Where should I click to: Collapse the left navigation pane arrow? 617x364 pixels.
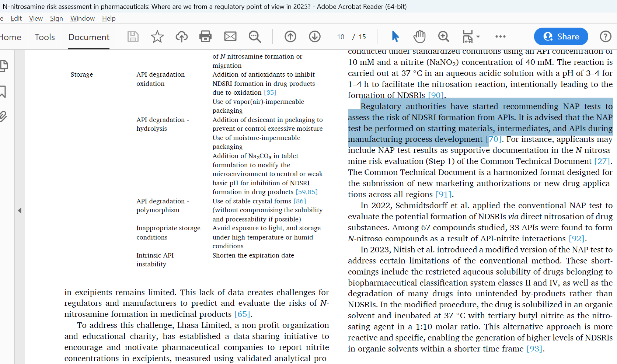coord(20,211)
